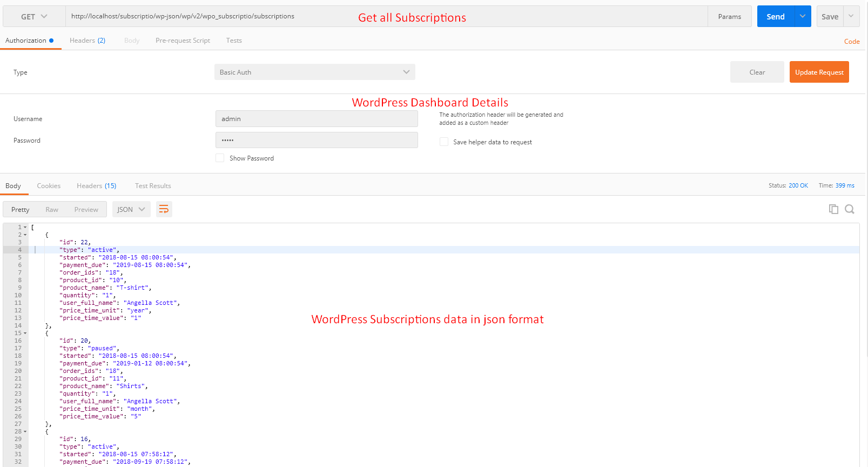Screen dimensions: 868x467
Task: Open the JSON format dropdown
Action: pyautogui.click(x=131, y=209)
